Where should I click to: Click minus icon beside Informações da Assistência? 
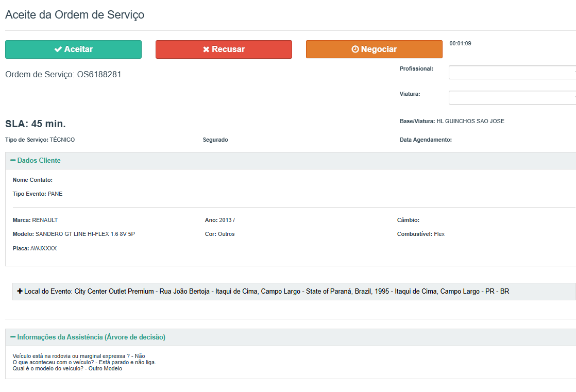[13, 337]
